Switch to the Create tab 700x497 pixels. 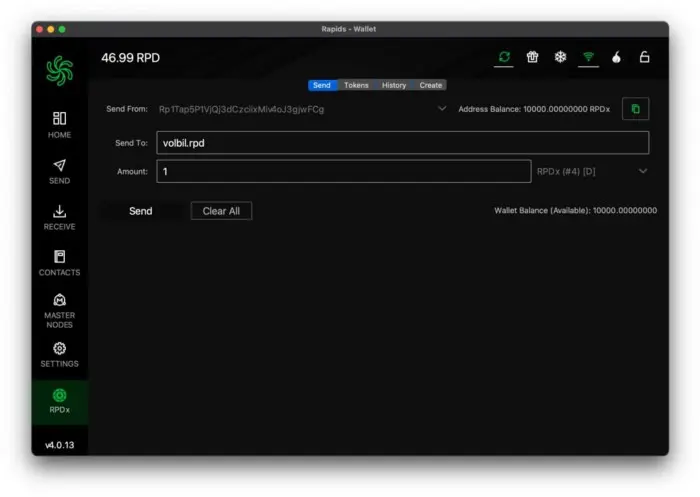point(430,85)
